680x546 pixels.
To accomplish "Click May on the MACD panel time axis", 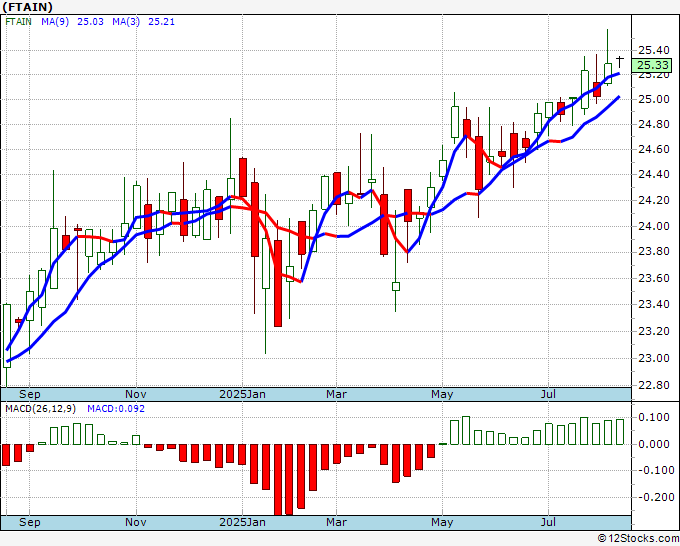I will 442,522.
